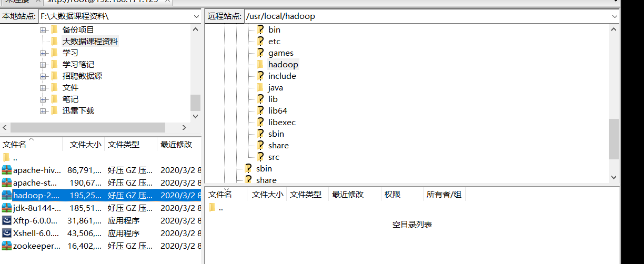Click the remote site path field /usr/local/hadoop
Viewport: 644px width, 264px height.
point(427,16)
